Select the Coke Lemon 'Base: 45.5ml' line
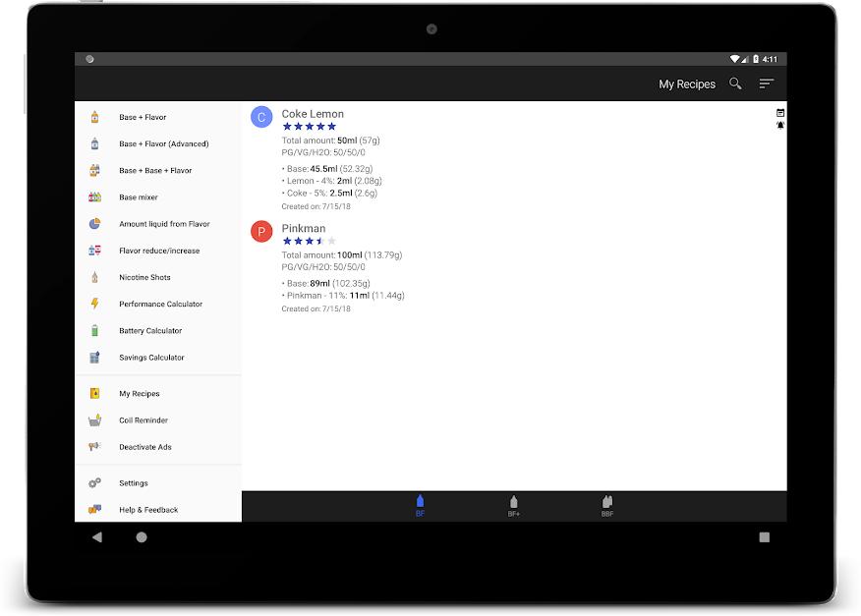861x616 pixels. 327,169
